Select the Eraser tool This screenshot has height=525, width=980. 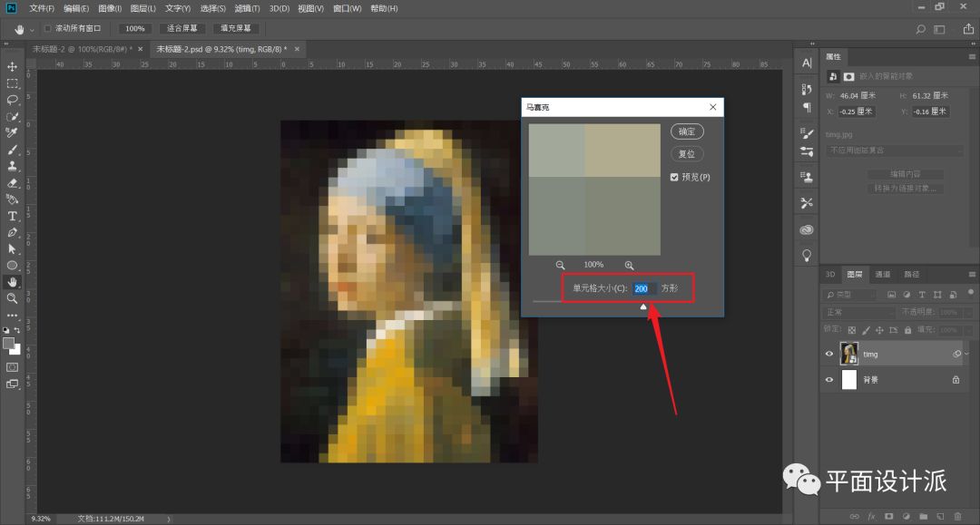coord(13,182)
